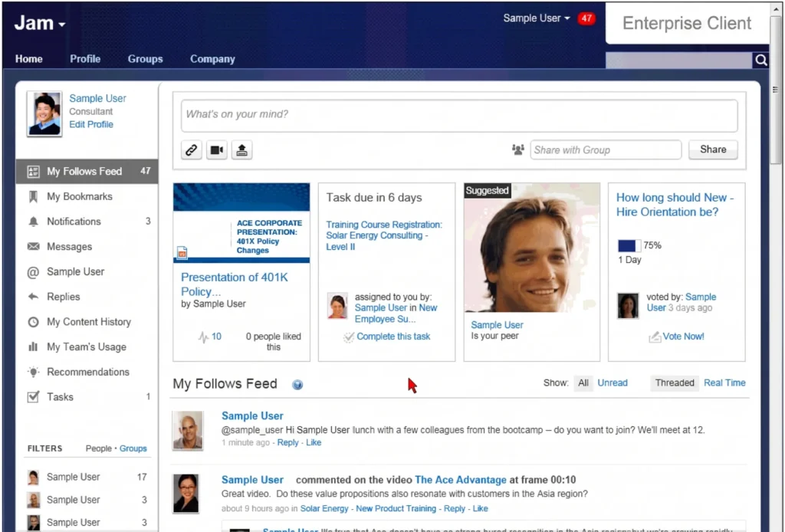Click the profile photo in the sidebar
785x532 pixels.
click(44, 113)
